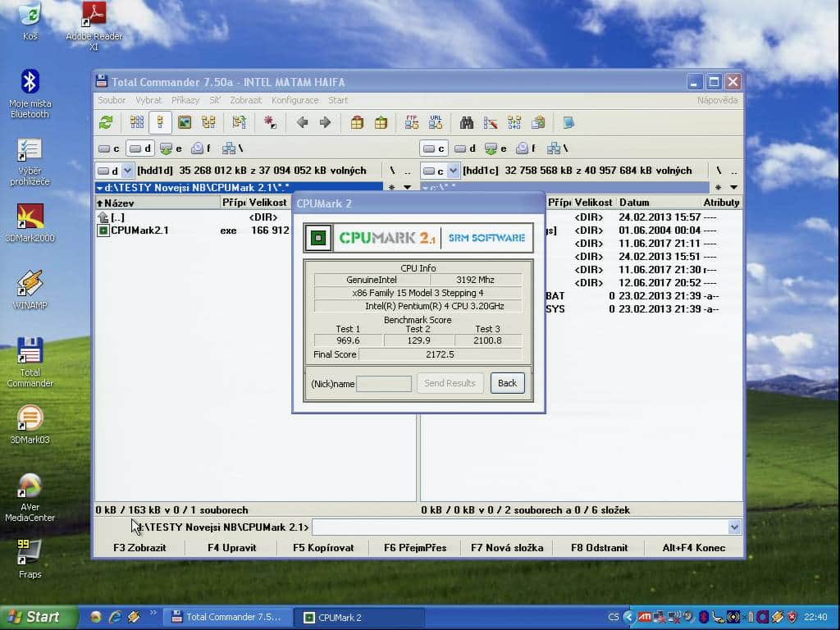Expand the command line history dropdown

click(x=734, y=527)
